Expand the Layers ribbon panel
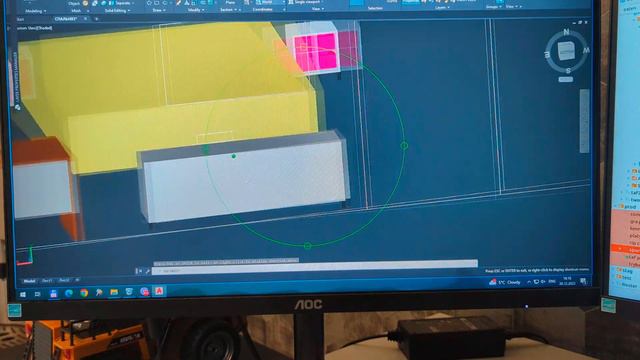Screen dimensions: 640x360 (442, 8)
